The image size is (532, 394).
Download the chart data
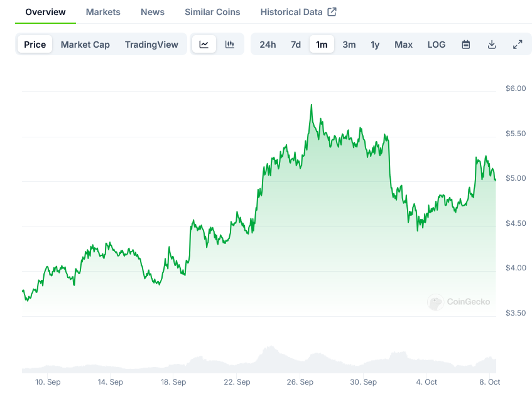coord(492,45)
